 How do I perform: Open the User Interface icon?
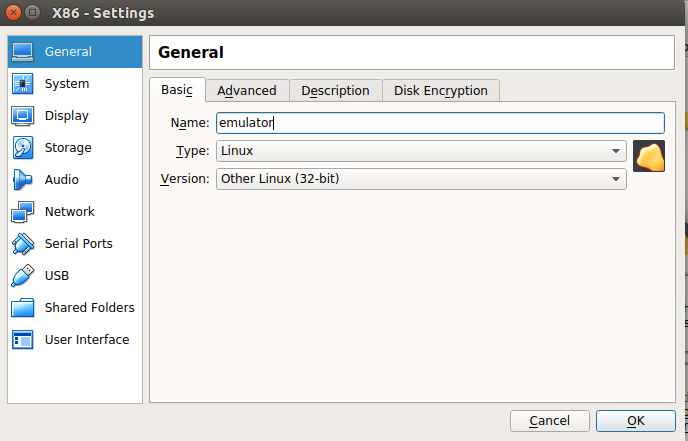tap(23, 340)
